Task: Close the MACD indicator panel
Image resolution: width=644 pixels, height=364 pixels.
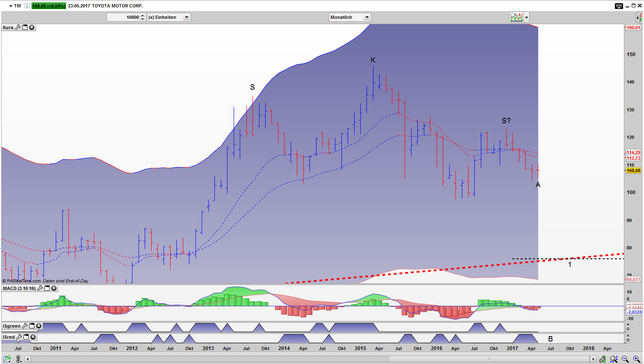Action: pyautogui.click(x=54, y=288)
